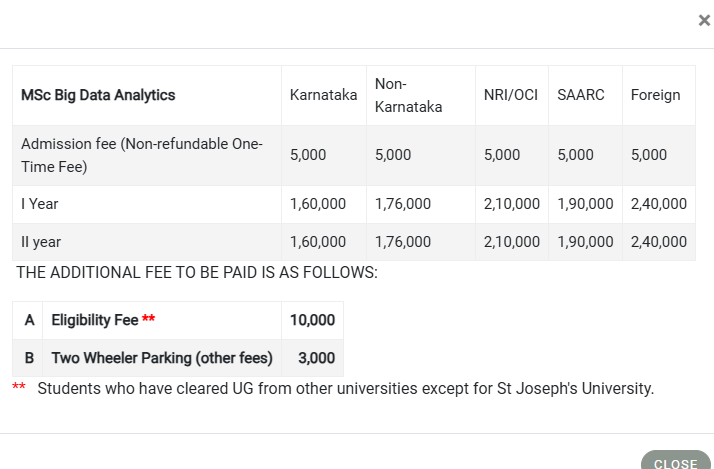The height and width of the screenshot is (469, 714).
Task: Click the II year row label
Action: click(41, 242)
